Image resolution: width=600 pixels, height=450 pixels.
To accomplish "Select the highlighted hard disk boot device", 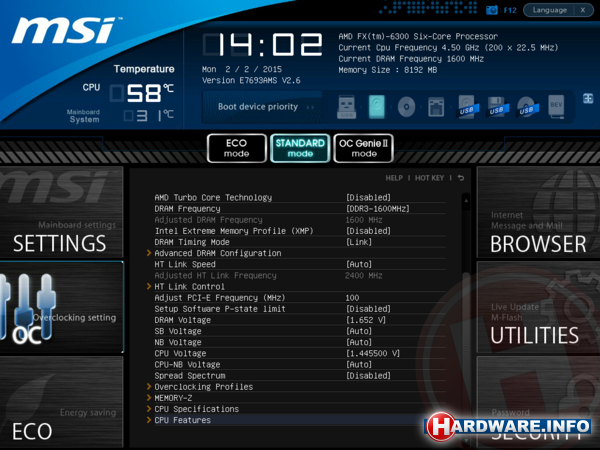I will [x=376, y=106].
